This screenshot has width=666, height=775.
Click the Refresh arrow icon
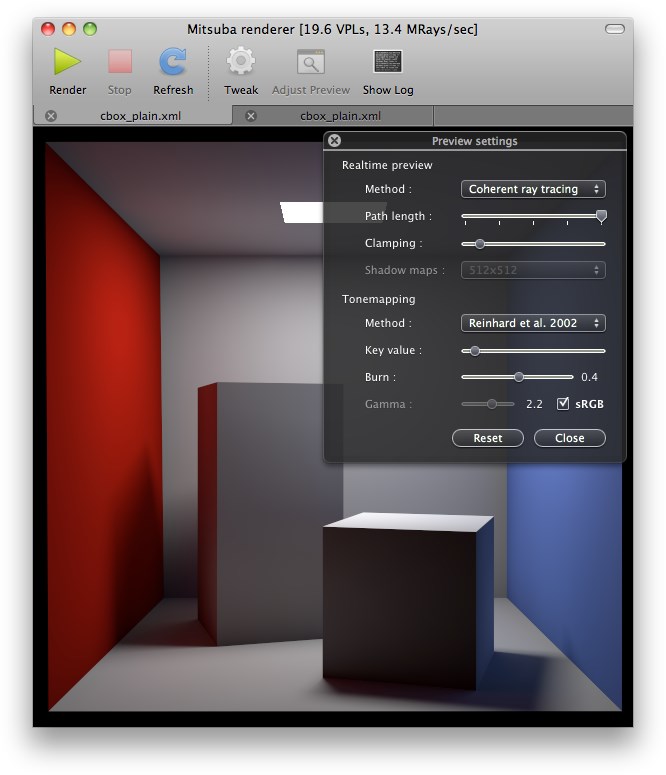(x=173, y=62)
